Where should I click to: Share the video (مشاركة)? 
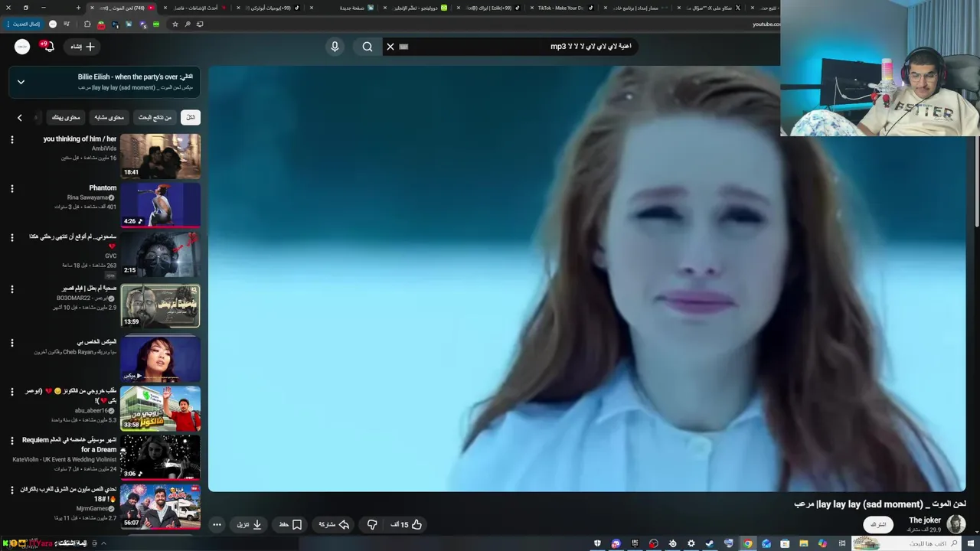pos(334,524)
